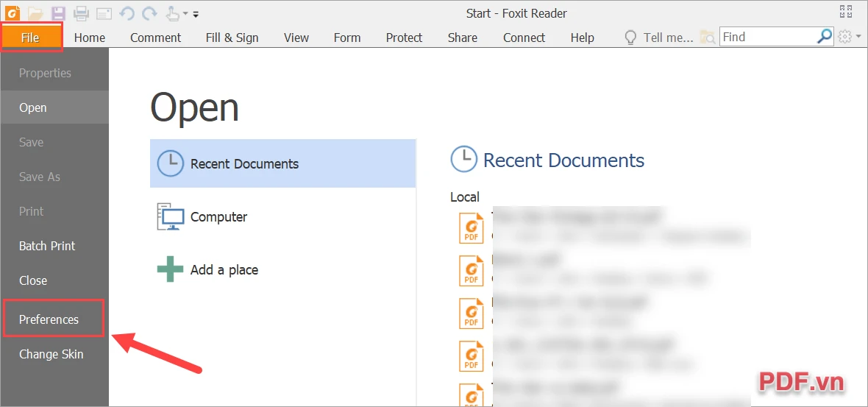Open Customize Quick Access Toolbar arrow

196,13
